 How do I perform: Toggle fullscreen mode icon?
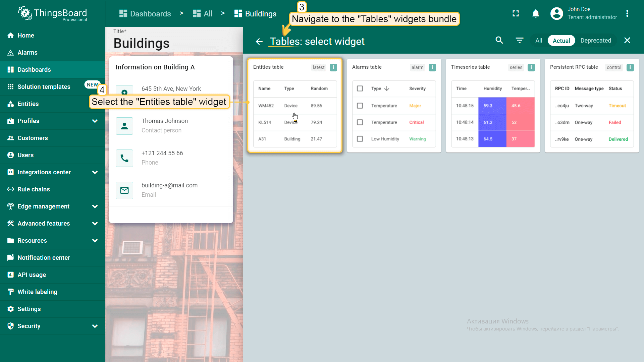(516, 14)
